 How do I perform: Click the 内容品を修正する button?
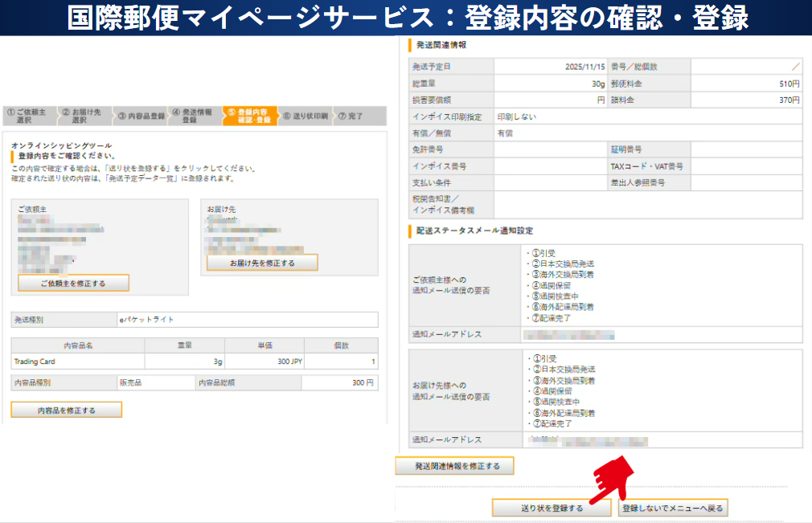pyautogui.click(x=67, y=410)
